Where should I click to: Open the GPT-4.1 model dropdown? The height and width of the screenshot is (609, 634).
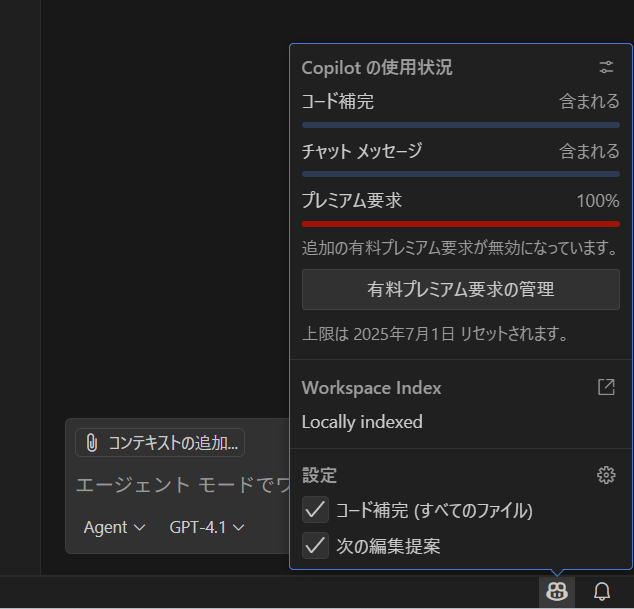point(207,527)
